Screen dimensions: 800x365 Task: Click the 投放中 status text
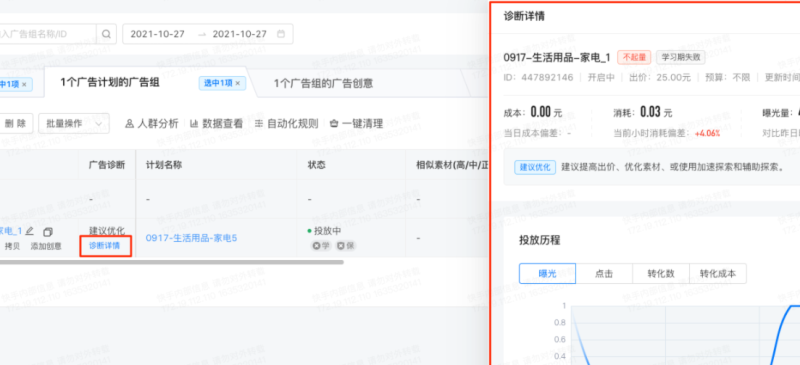327,231
